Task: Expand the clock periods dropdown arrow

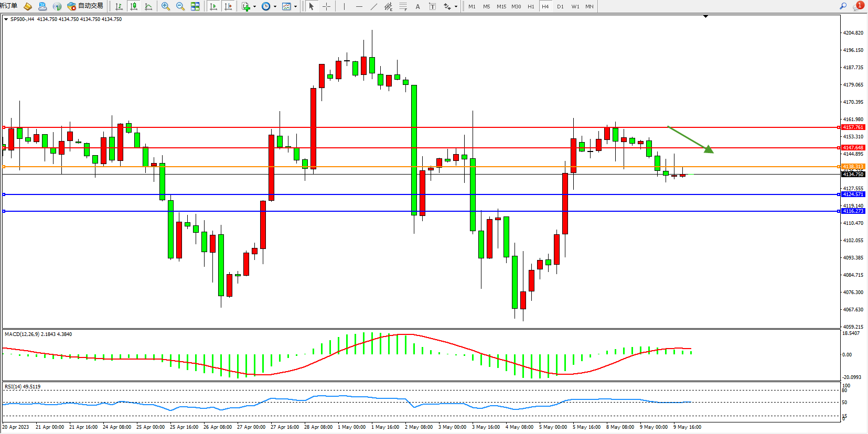Action: click(275, 7)
